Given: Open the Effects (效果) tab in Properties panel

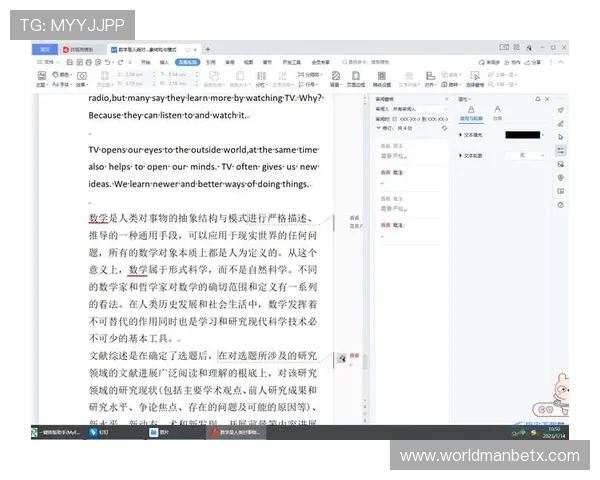Looking at the screenshot, I should click(x=497, y=113).
